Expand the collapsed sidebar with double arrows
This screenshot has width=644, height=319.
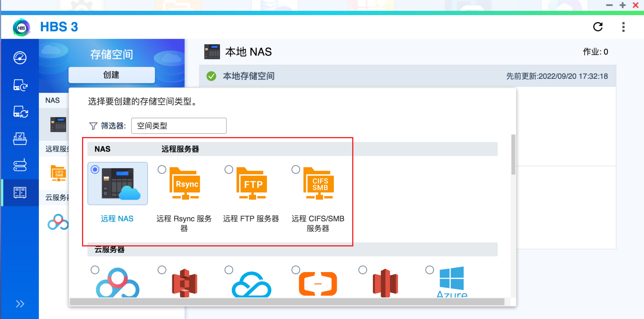tap(20, 304)
